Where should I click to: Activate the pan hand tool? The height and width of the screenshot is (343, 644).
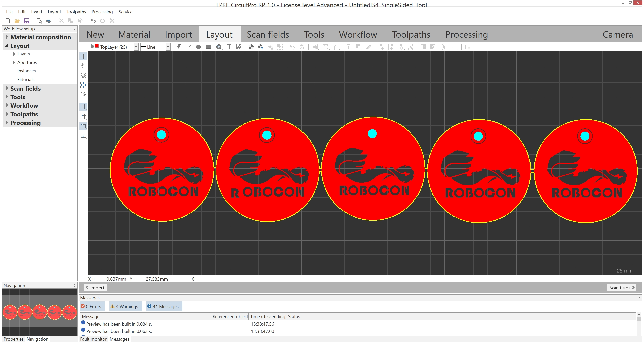point(83,66)
